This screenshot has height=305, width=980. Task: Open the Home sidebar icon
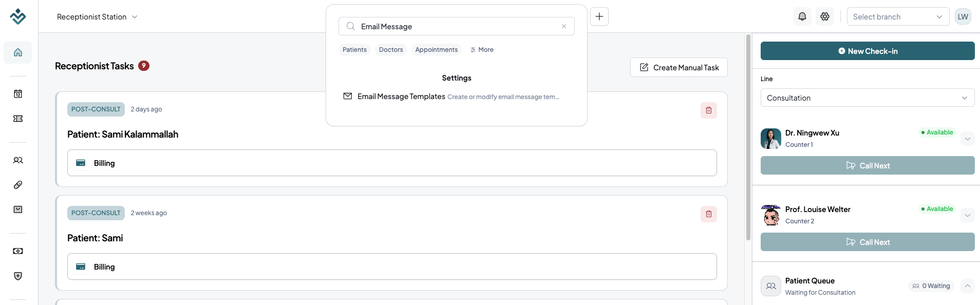pyautogui.click(x=18, y=52)
